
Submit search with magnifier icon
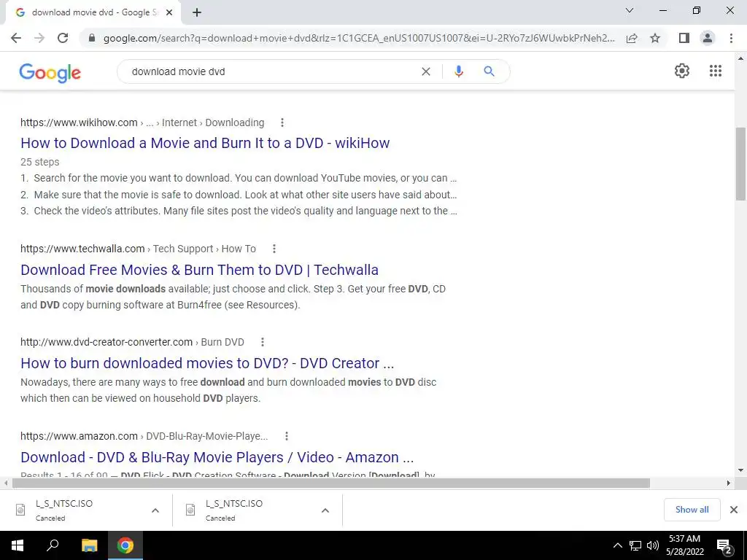[x=489, y=71]
